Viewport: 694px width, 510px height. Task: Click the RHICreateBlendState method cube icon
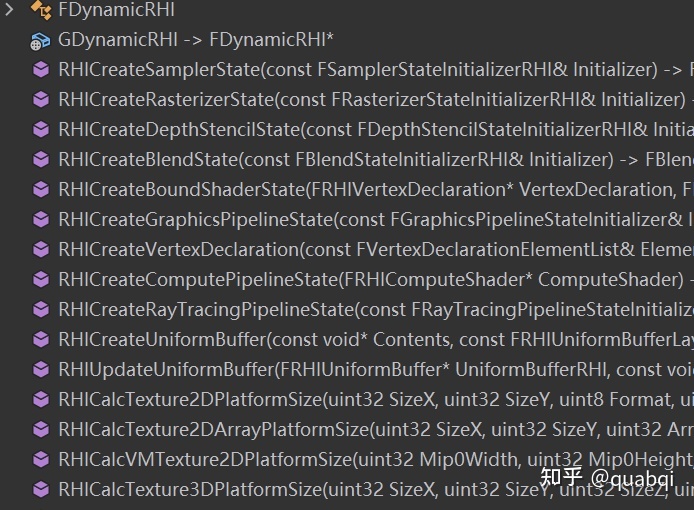tap(41, 160)
